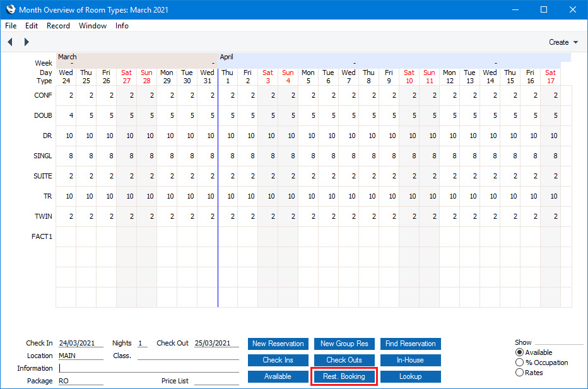Select the SUITE room type row label
Viewport: 588px width, 389px height.
43,176
